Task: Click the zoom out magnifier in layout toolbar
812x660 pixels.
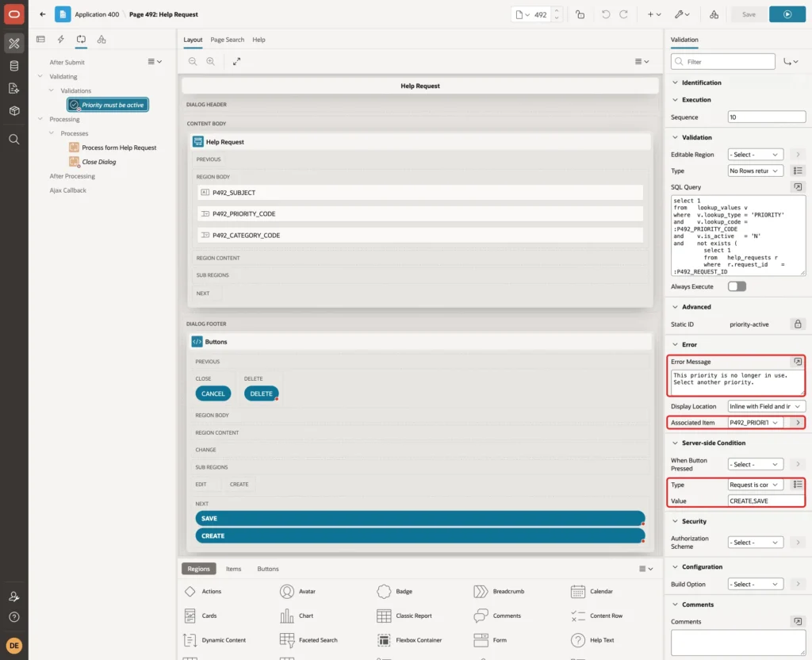Action: [x=193, y=61]
